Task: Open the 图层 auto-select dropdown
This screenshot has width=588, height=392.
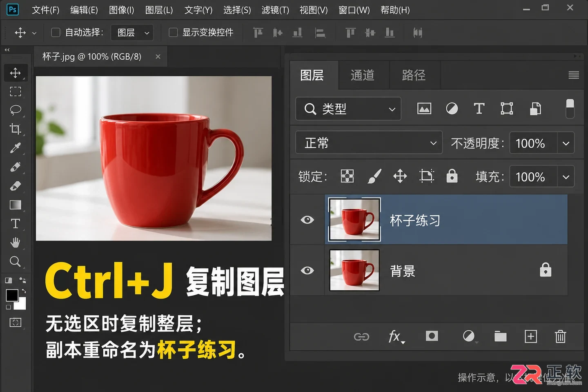Action: pos(132,33)
